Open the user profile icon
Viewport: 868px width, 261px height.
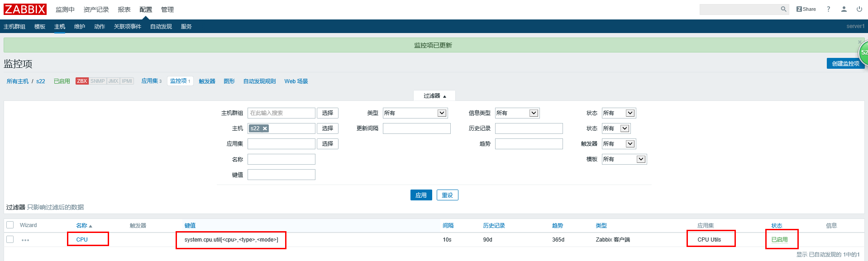pyautogui.click(x=844, y=9)
